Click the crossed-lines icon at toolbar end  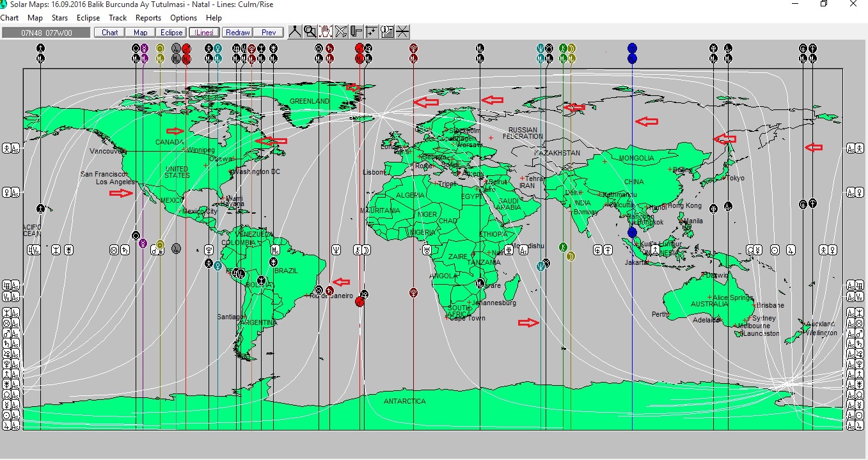402,32
